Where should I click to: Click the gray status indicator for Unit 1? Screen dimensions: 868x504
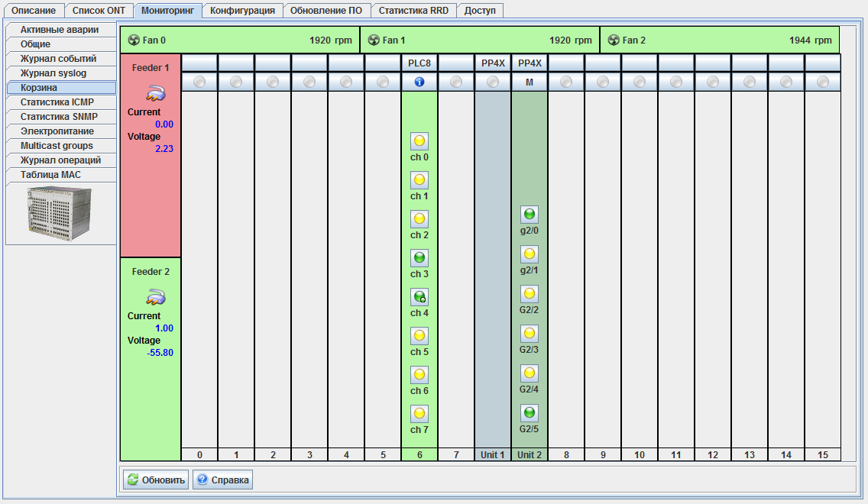493,82
